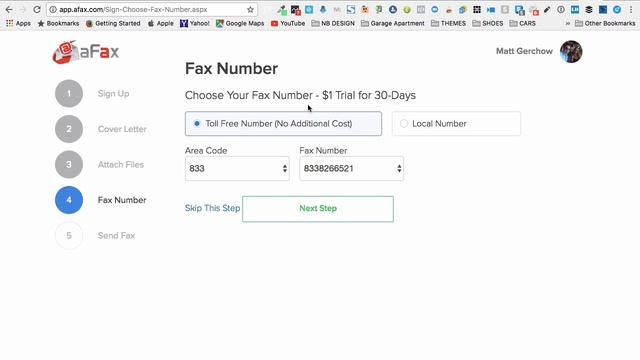Click the browser forward arrow
Image resolution: width=640 pixels, height=360 pixels.
(22, 9)
